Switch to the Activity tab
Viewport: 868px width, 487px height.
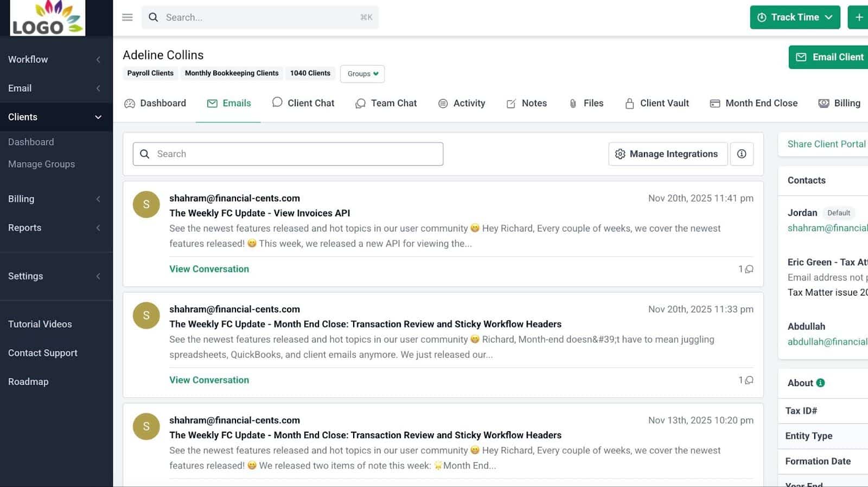point(462,103)
